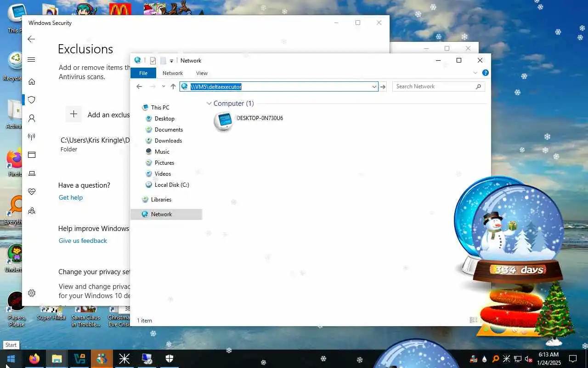Go to Windows Security Home icon
This screenshot has height=368, width=588.
(32, 81)
